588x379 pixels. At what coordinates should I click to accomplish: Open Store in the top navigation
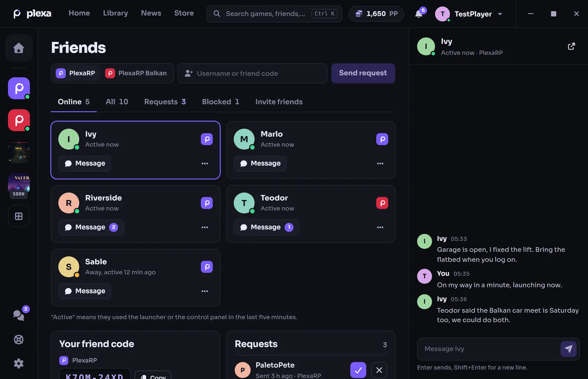point(184,13)
